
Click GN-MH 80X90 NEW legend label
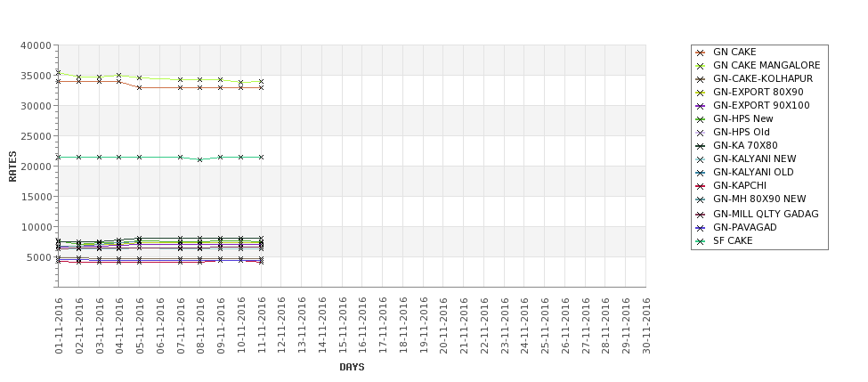point(759,199)
